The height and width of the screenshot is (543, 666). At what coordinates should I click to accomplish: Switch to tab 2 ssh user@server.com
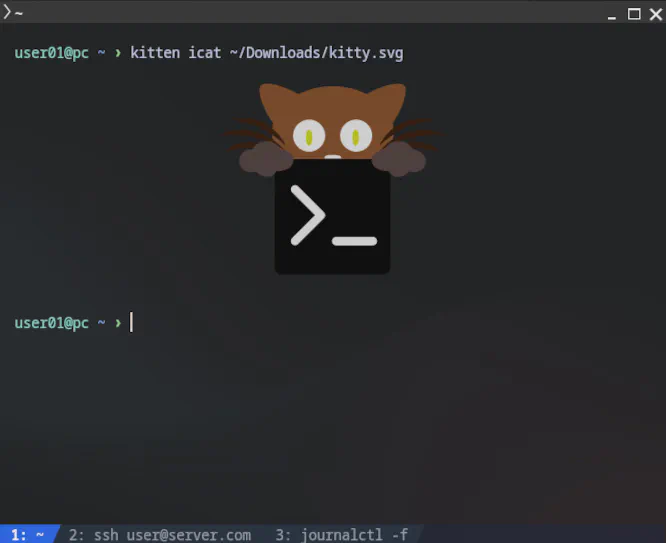pyautogui.click(x=160, y=535)
